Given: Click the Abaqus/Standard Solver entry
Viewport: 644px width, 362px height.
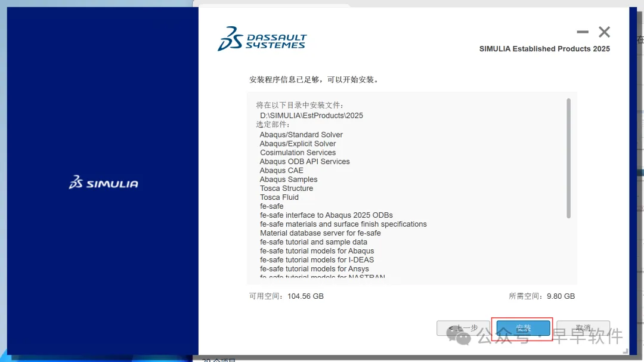Looking at the screenshot, I should pos(301,135).
